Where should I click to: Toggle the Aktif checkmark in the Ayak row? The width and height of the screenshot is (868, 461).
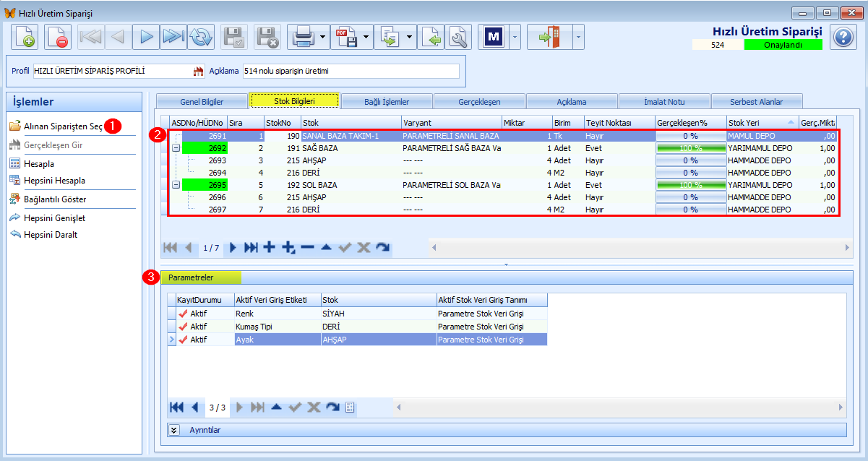pyautogui.click(x=183, y=340)
